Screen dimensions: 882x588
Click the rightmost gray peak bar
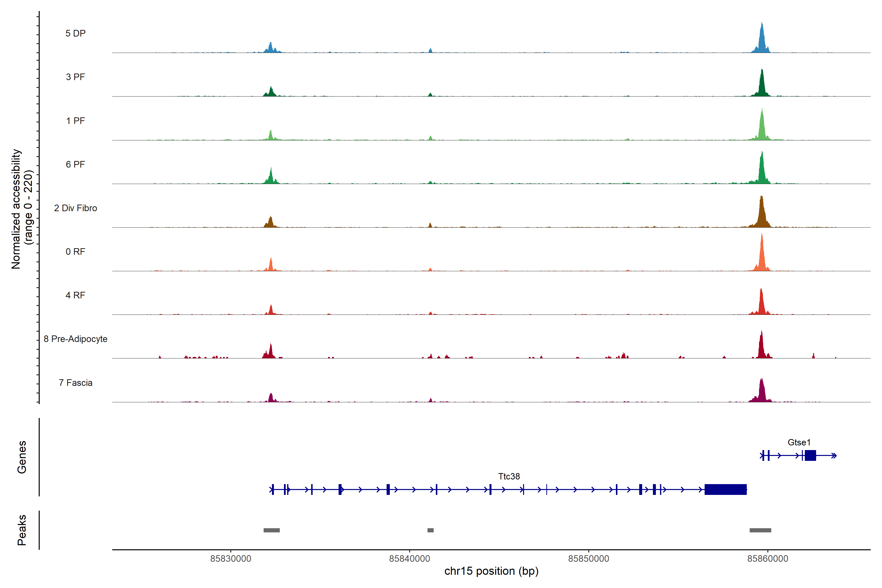(x=760, y=530)
